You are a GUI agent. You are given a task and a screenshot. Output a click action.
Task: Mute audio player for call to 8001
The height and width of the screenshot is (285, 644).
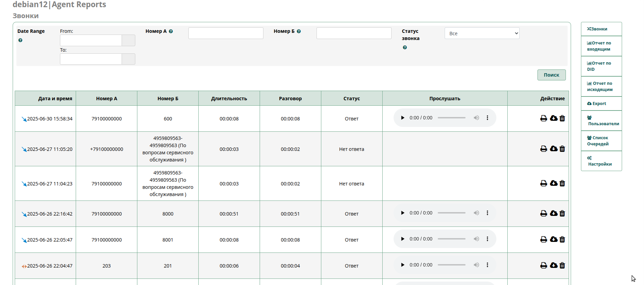476,239
